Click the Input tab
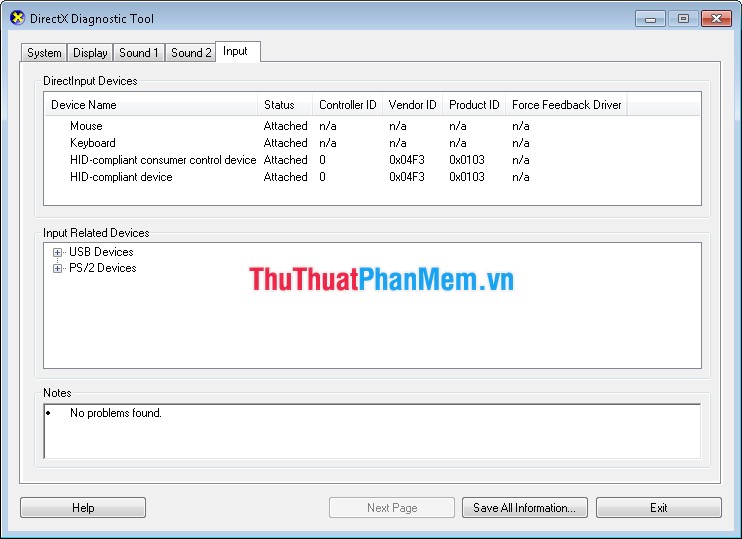This screenshot has width=742, height=539. point(238,51)
